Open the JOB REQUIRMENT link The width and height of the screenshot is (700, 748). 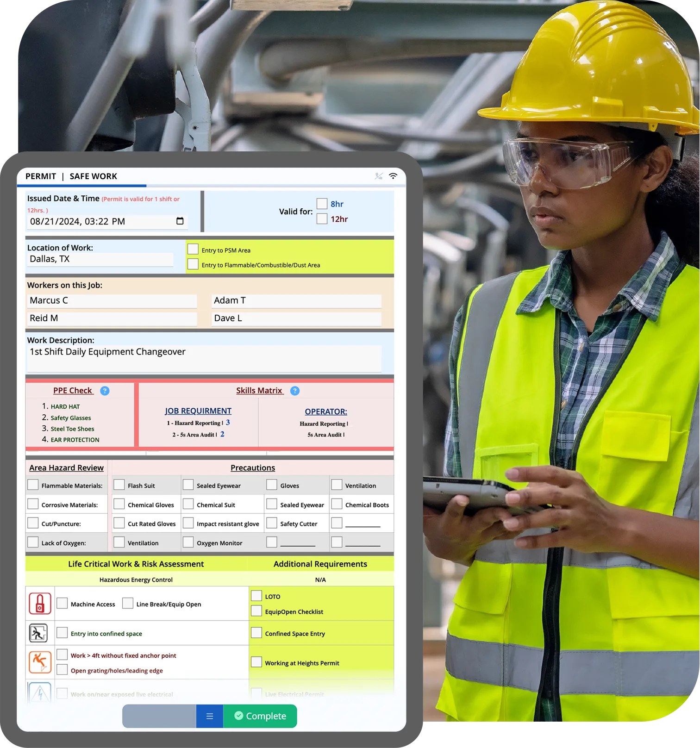(198, 411)
